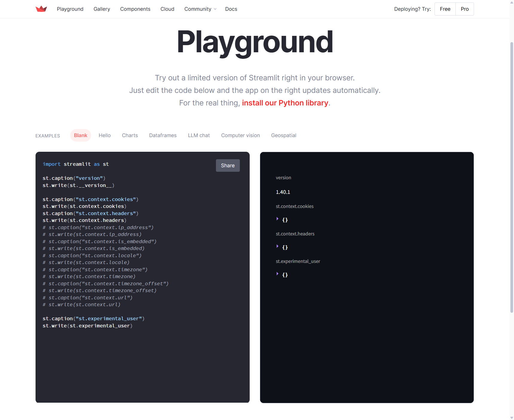Open the install our Python library link
Viewport: 514px width, 420px height.
pos(285,103)
